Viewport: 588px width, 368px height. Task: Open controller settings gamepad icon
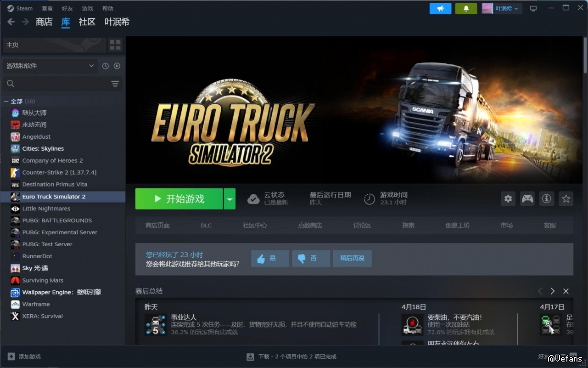pos(527,198)
